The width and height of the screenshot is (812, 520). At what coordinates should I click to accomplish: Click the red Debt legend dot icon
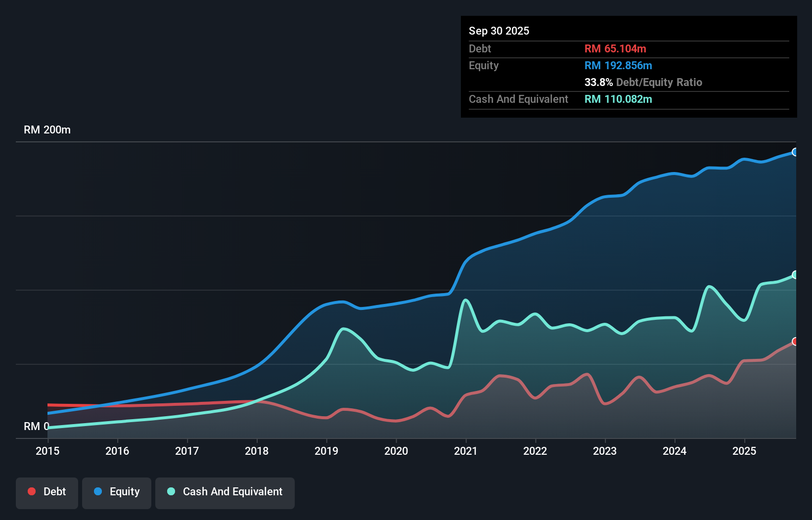pyautogui.click(x=31, y=491)
